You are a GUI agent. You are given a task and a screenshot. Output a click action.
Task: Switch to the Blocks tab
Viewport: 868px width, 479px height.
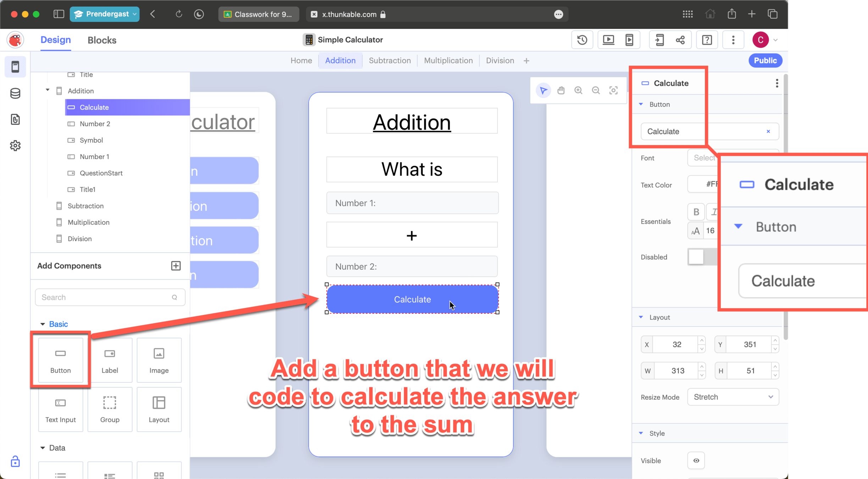pyautogui.click(x=102, y=40)
